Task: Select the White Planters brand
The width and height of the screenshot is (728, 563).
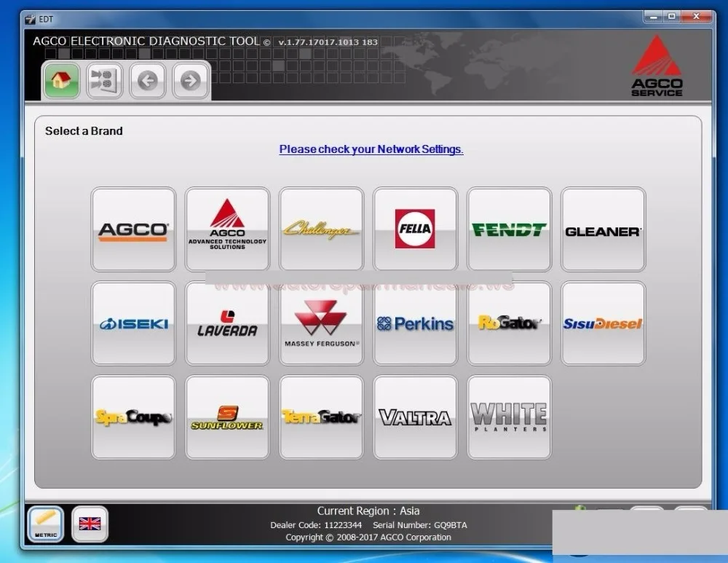Action: pos(510,417)
